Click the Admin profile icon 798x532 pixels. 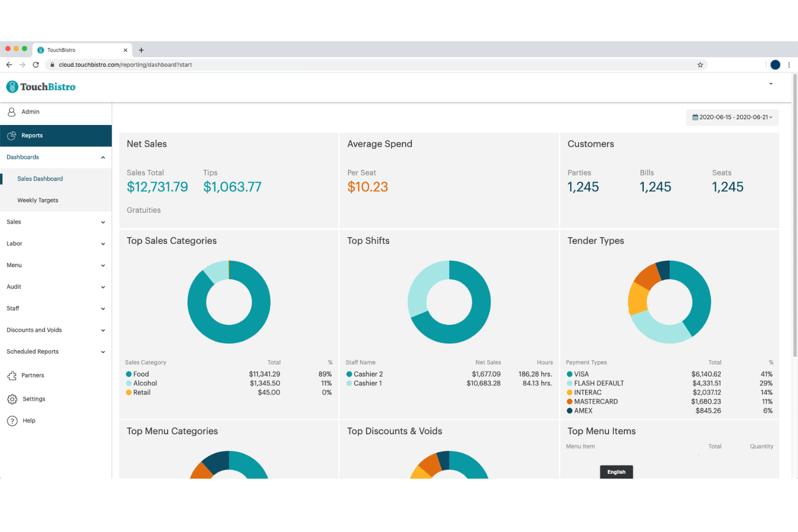(12, 112)
